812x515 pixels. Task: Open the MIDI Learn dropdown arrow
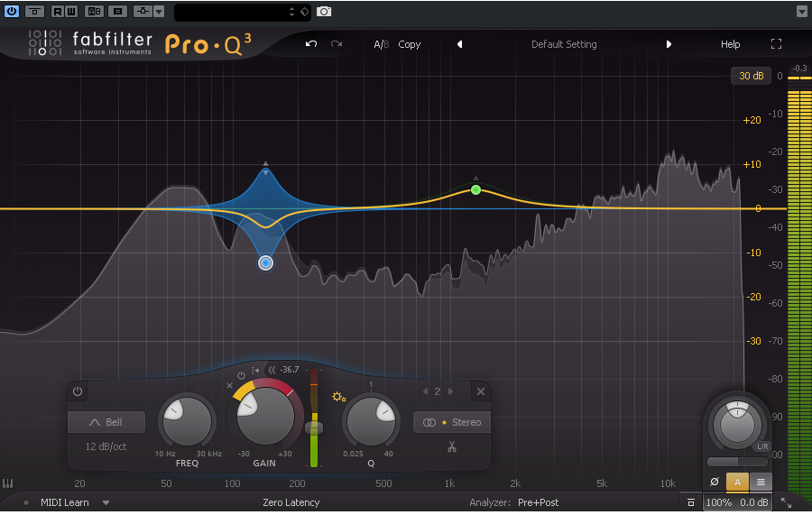(106, 502)
